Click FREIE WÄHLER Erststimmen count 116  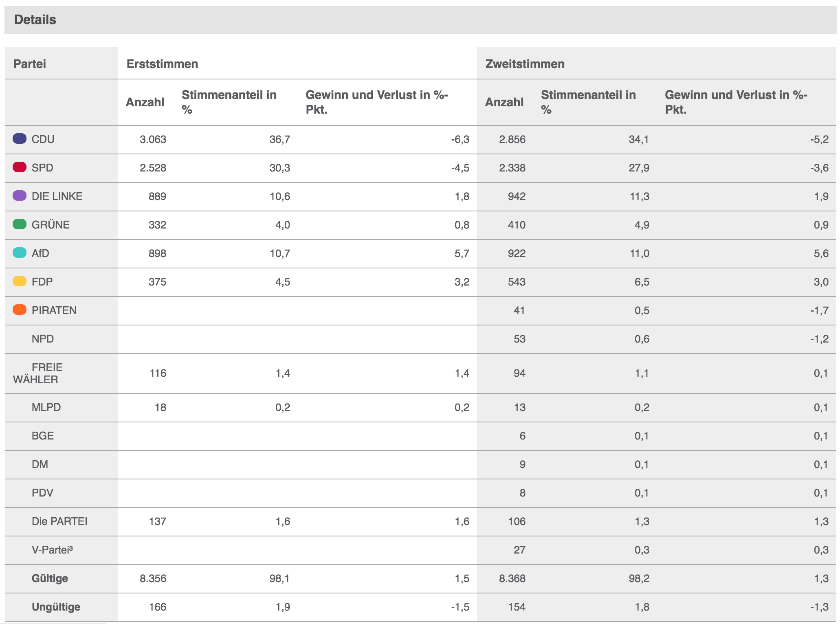(158, 373)
